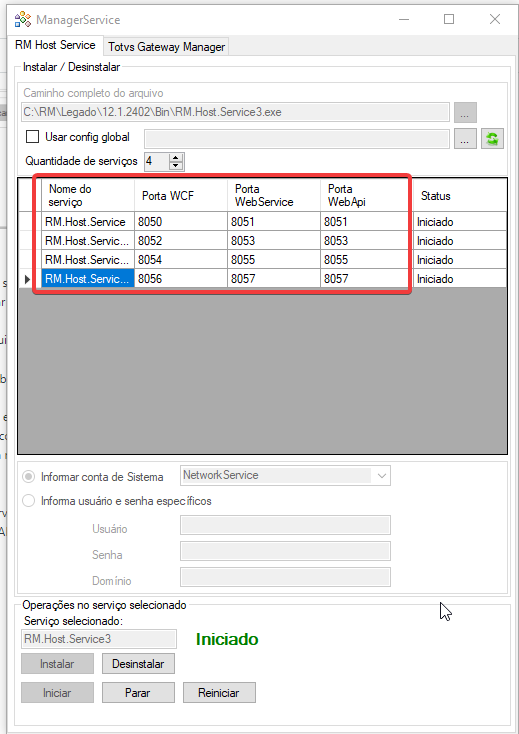Image resolution: width=519 pixels, height=734 pixels.
Task: Click the Caminho completo file path field
Action: tap(235, 112)
